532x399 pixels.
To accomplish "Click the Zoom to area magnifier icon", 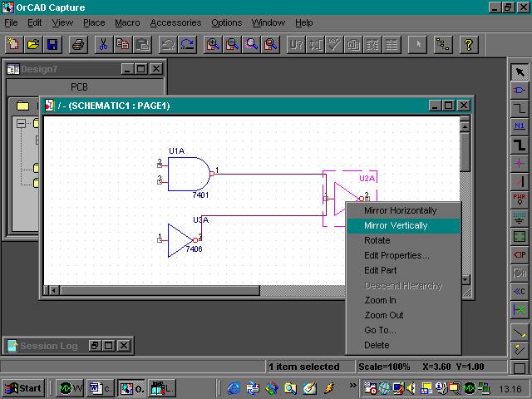I will click(x=251, y=44).
